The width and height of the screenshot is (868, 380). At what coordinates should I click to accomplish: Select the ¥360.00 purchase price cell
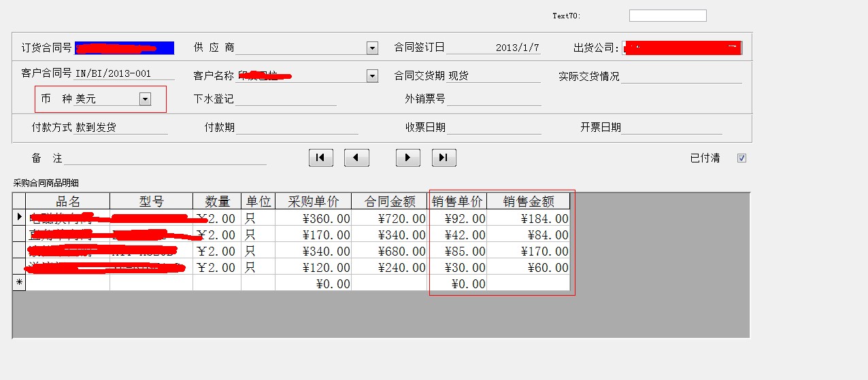(314, 218)
